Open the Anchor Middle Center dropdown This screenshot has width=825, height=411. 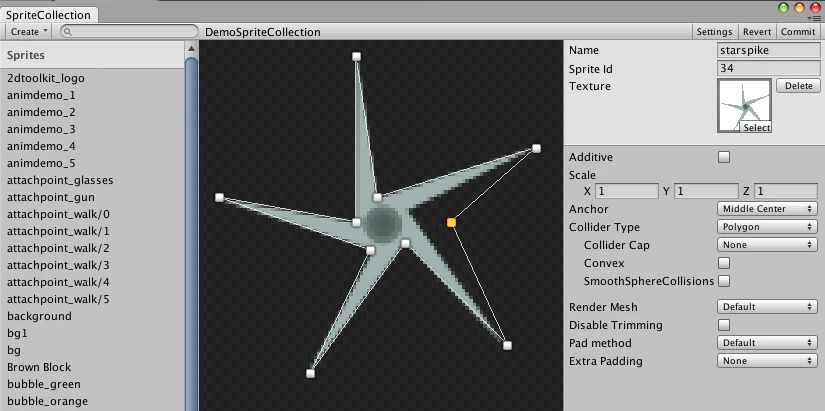click(x=767, y=209)
